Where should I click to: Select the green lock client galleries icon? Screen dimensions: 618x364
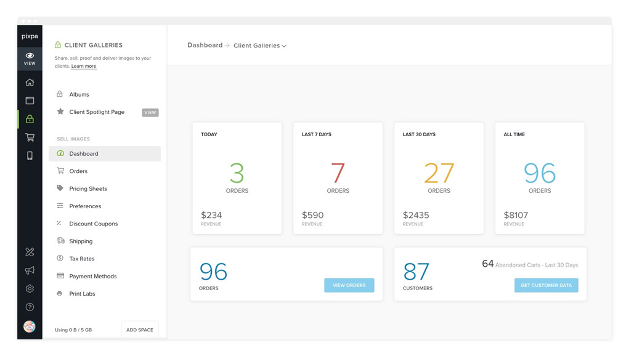(x=30, y=119)
